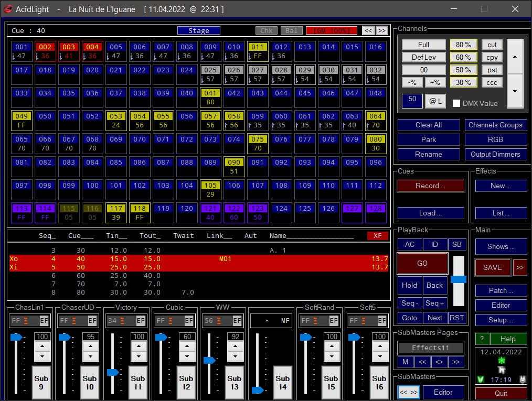Viewport: 532px width, 401px height.
Task: Click the red lips AcidLight title icon
Action: tap(8, 9)
